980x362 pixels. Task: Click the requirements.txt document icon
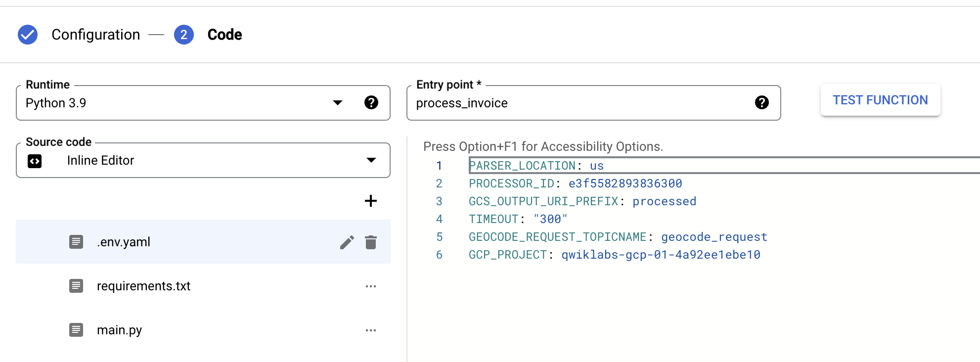[76, 286]
